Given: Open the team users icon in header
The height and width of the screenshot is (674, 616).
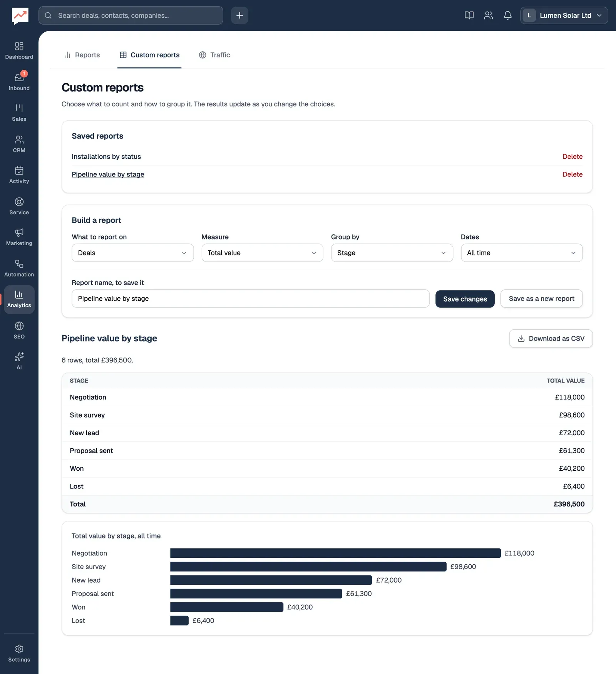Looking at the screenshot, I should click(x=488, y=15).
